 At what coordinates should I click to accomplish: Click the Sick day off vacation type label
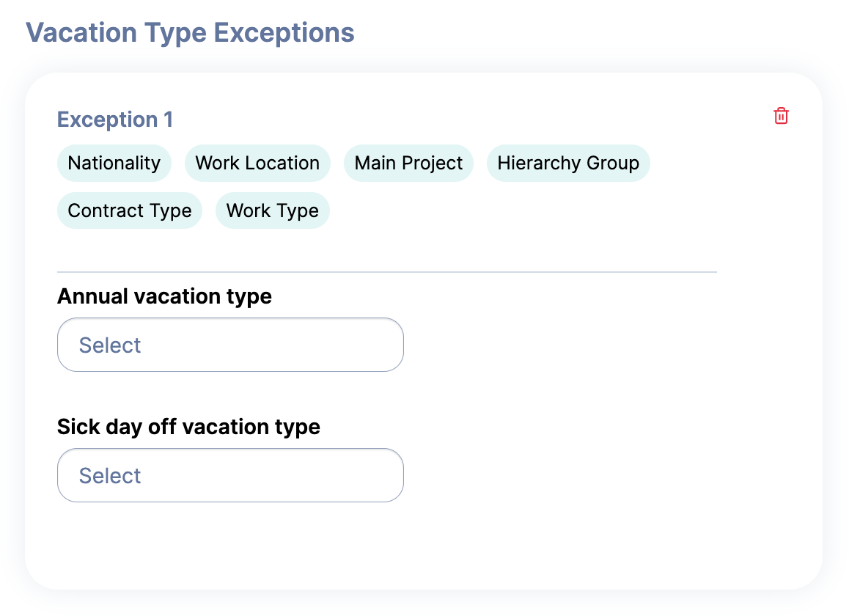coord(188,427)
